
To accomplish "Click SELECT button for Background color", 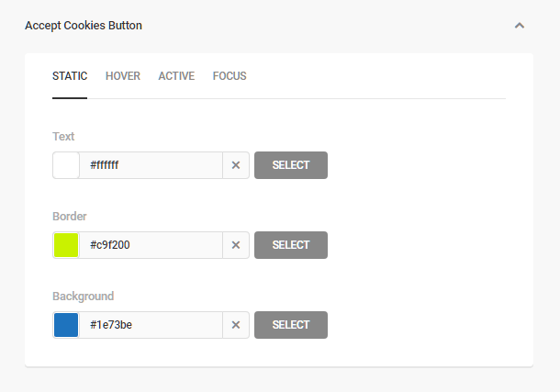I will 291,325.
